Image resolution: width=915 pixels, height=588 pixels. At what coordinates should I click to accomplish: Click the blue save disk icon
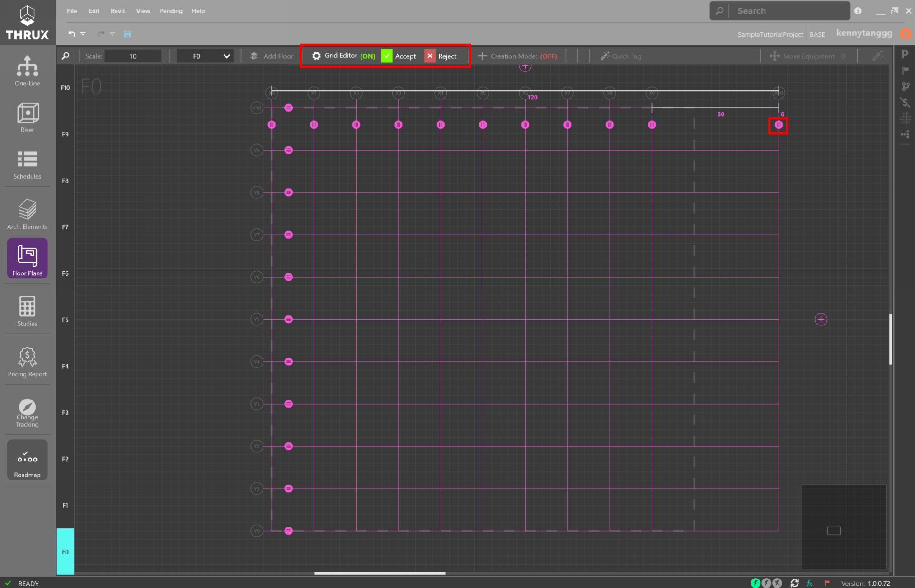(127, 34)
